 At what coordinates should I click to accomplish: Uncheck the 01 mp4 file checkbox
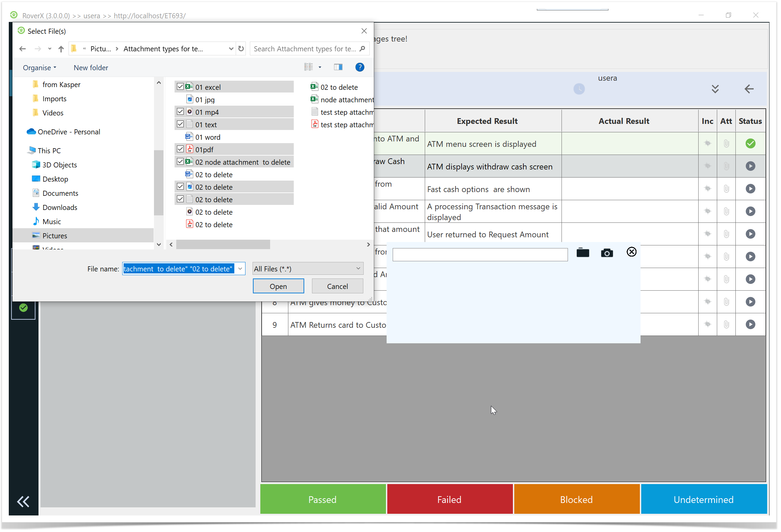click(180, 112)
